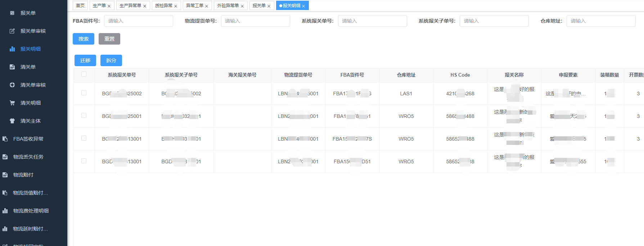644x246 pixels.
Task: Close the 生产异常单 tab
Action: [145, 6]
